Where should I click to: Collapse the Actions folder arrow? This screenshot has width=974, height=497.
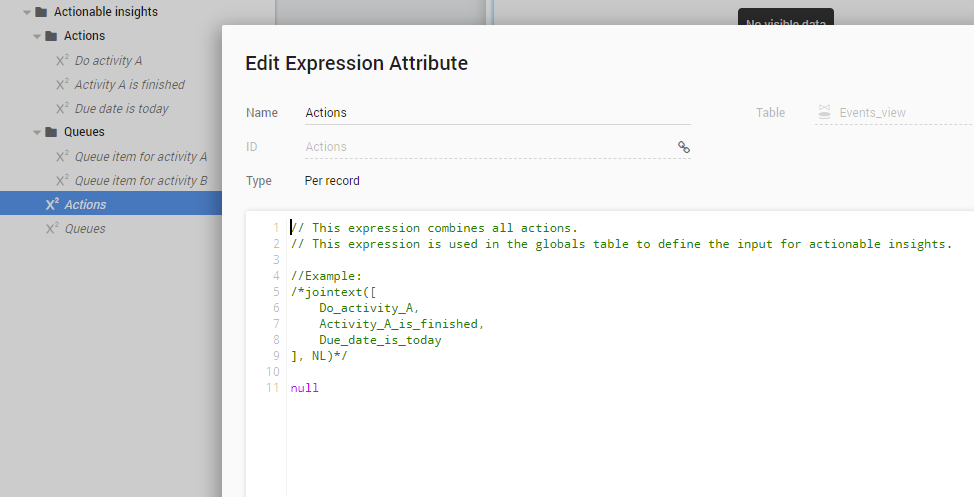pyautogui.click(x=37, y=37)
